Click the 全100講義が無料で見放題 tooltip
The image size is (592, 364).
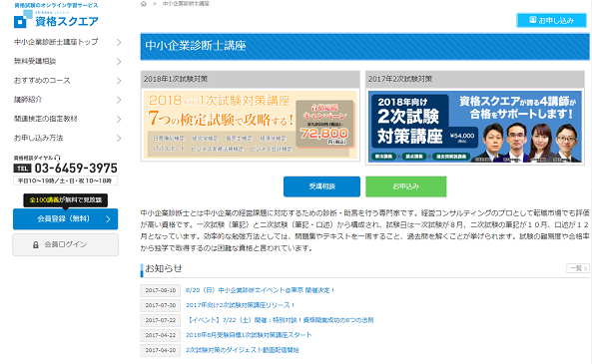pos(65,200)
